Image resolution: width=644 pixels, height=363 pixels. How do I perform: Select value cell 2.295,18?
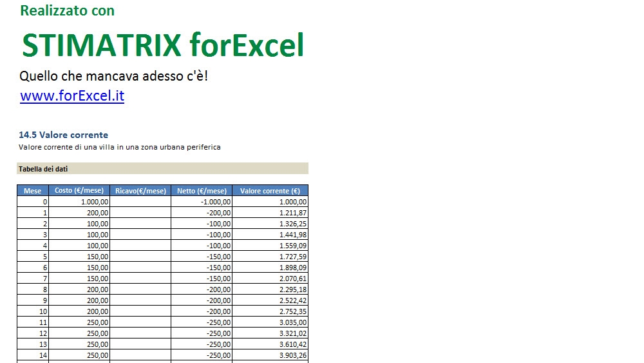(270, 289)
